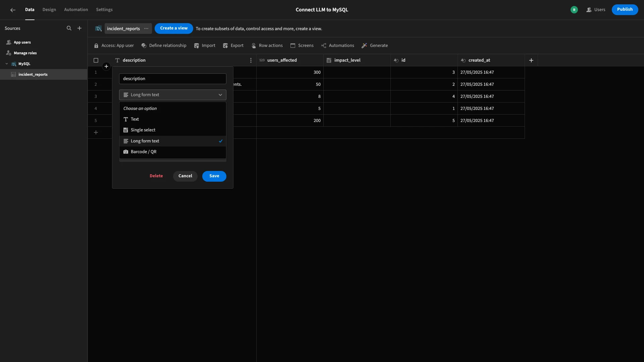Click the id column auto icon
Screen dimensions: 644x362
396,60
